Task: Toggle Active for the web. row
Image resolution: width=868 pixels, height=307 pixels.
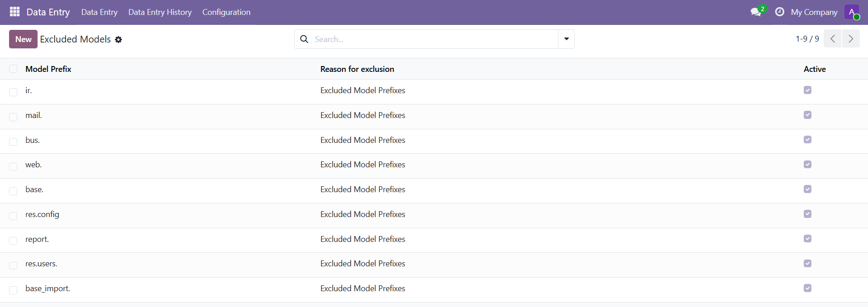Action: tap(807, 164)
